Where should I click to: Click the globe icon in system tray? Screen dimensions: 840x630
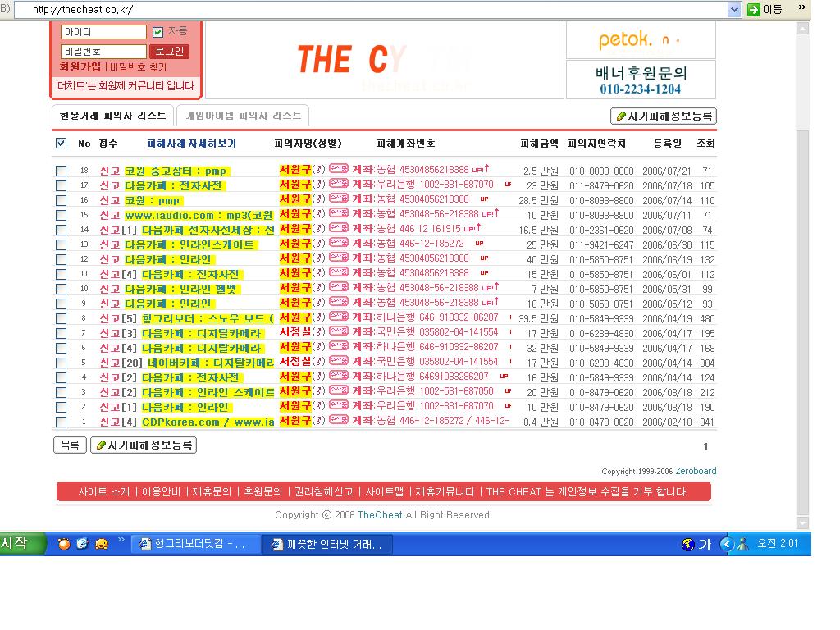pyautogui.click(x=688, y=545)
